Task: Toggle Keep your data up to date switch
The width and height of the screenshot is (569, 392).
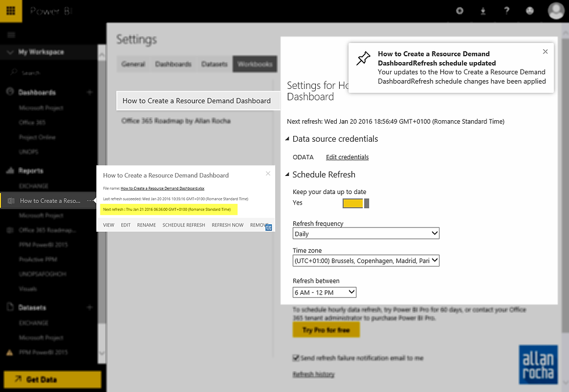Action: tap(355, 203)
